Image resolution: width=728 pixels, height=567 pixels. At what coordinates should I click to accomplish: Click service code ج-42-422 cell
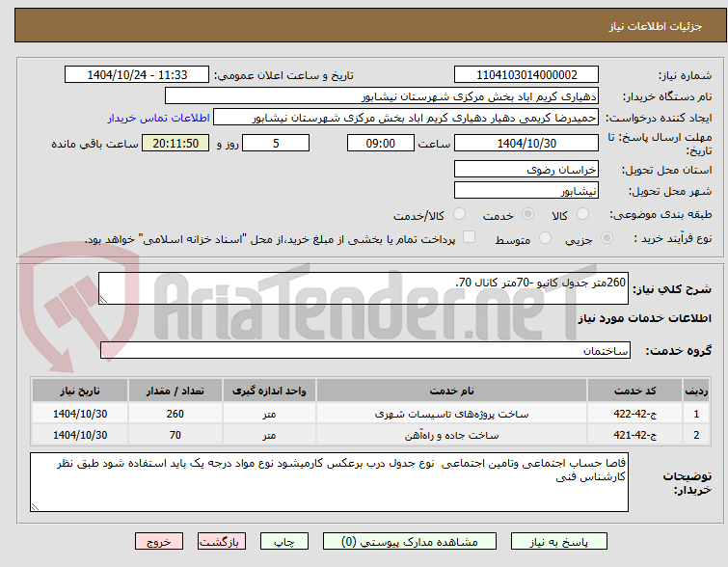[634, 414]
